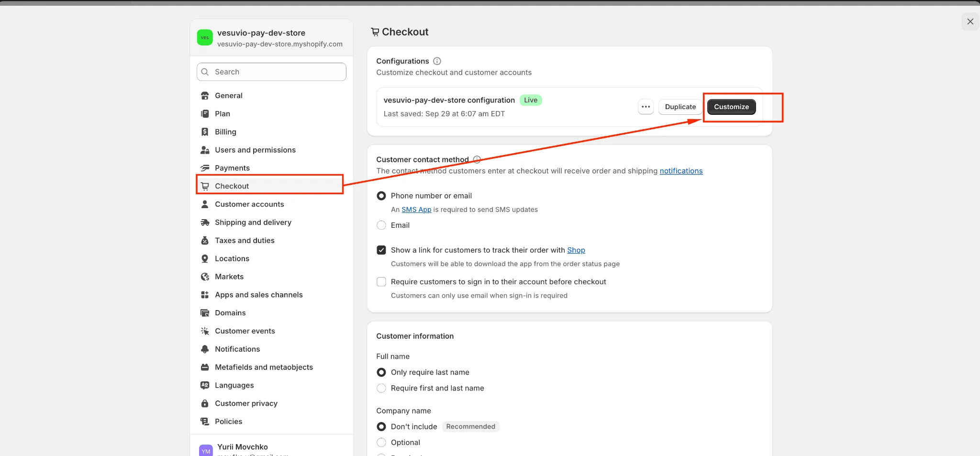The image size is (980, 456).
Task: Select the Email contact method radio
Action: coord(381,225)
